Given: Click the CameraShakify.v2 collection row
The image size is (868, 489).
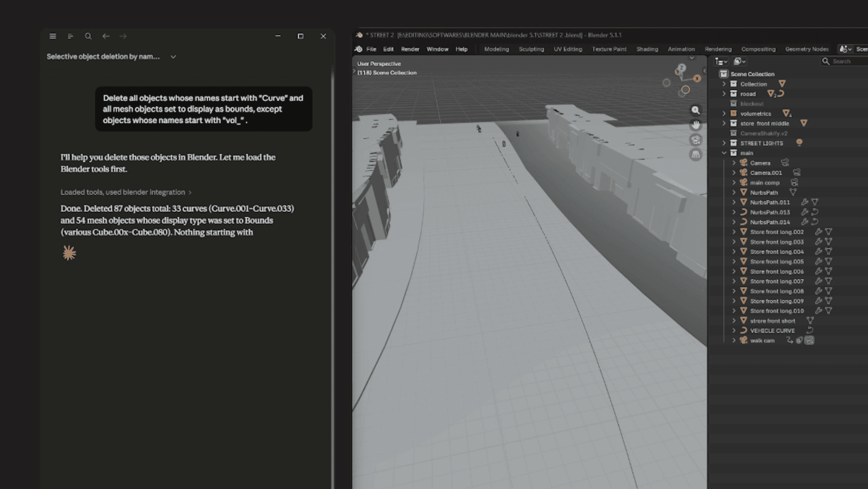Looking at the screenshot, I should point(764,133).
